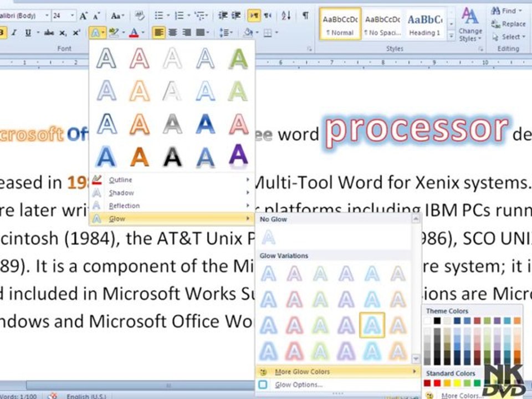532x399 pixels.
Task: Select the No Spacing style
Action: (383, 24)
